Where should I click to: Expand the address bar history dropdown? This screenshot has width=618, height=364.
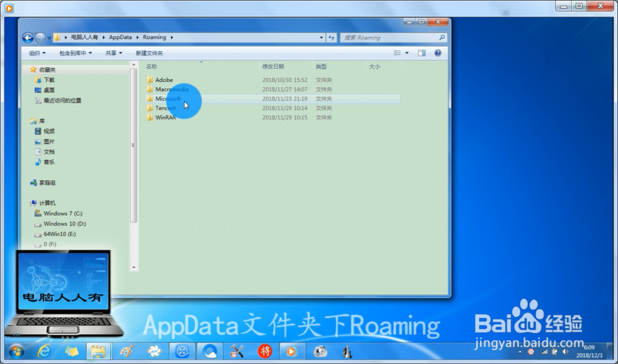(x=321, y=38)
